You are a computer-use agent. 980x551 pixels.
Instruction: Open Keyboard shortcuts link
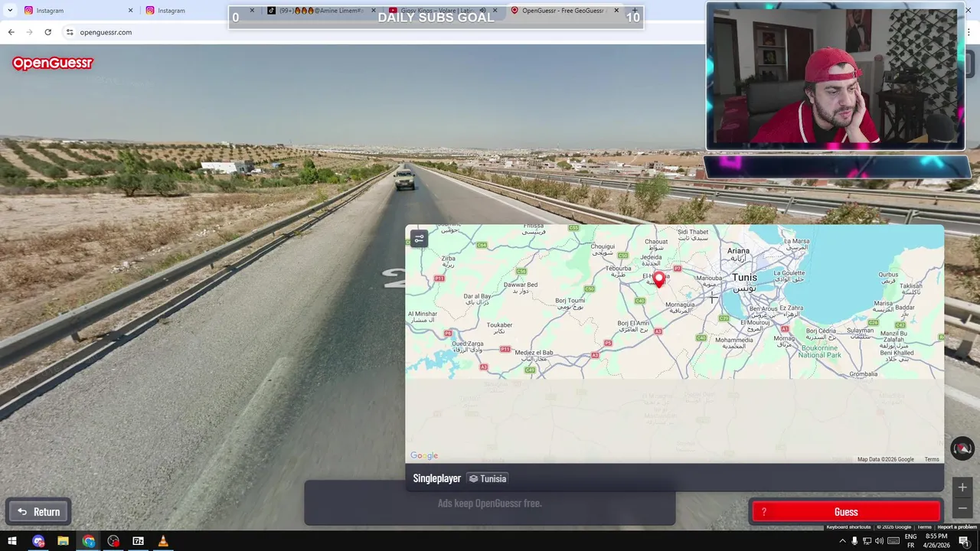(x=848, y=527)
